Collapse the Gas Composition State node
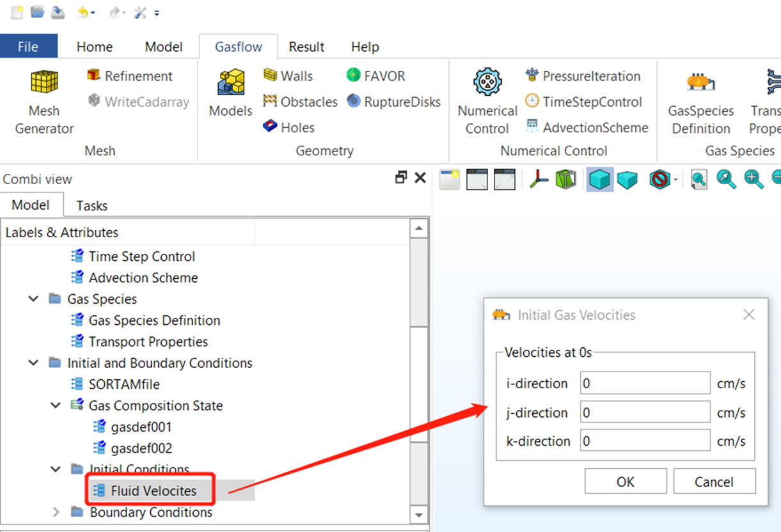 point(56,405)
